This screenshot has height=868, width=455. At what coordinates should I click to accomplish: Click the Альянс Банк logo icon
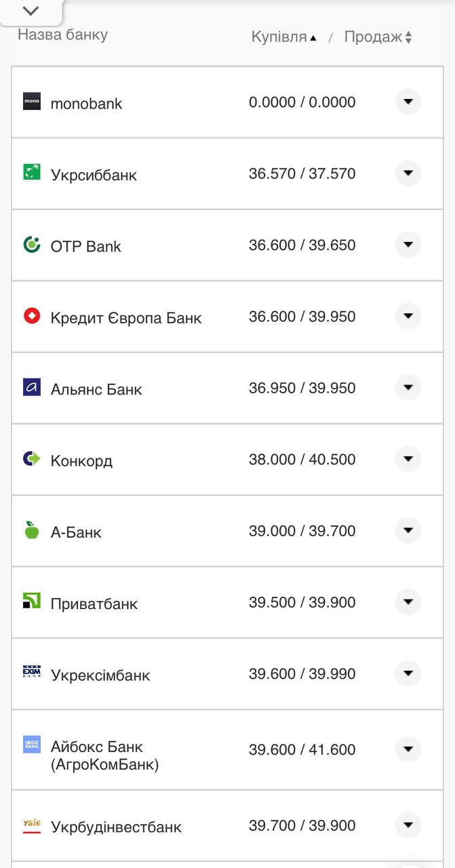(32, 387)
